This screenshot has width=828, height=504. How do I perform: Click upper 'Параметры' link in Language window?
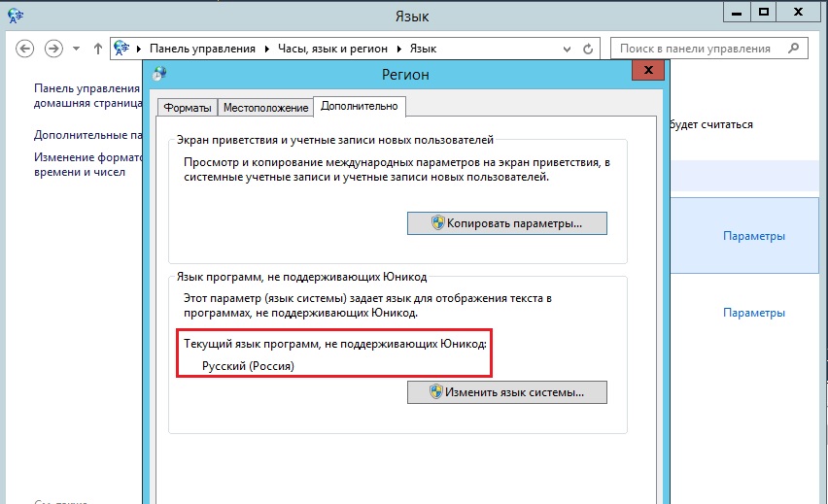pos(753,236)
